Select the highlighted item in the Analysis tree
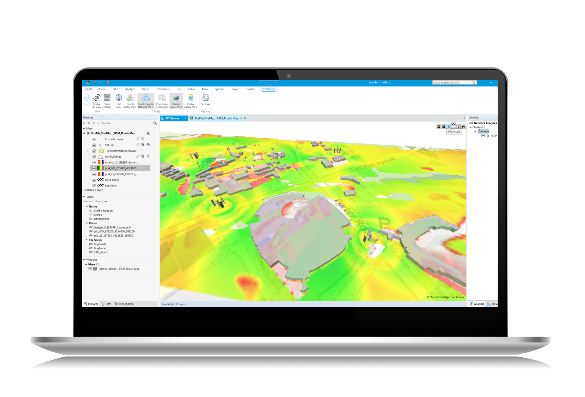The image size is (585, 397). click(483, 131)
